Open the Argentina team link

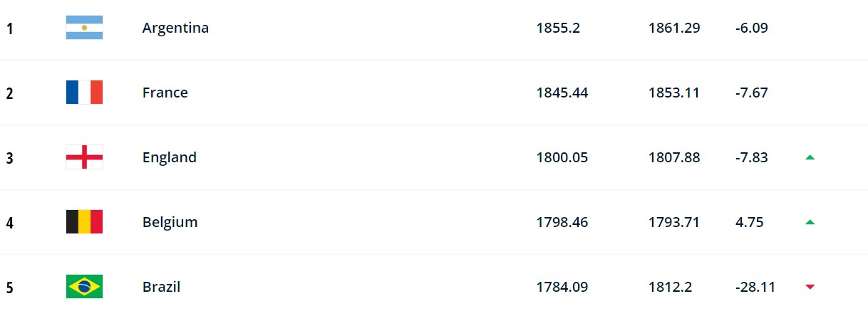pos(175,28)
